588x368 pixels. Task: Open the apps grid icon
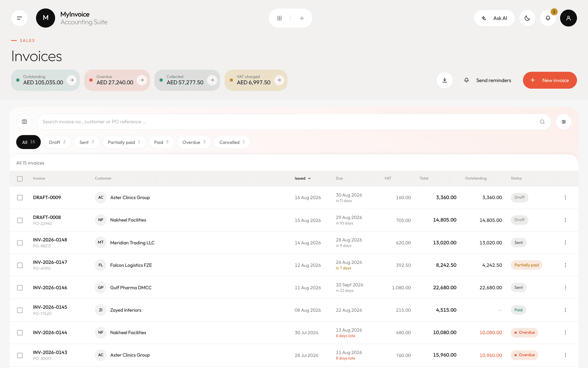click(x=280, y=18)
